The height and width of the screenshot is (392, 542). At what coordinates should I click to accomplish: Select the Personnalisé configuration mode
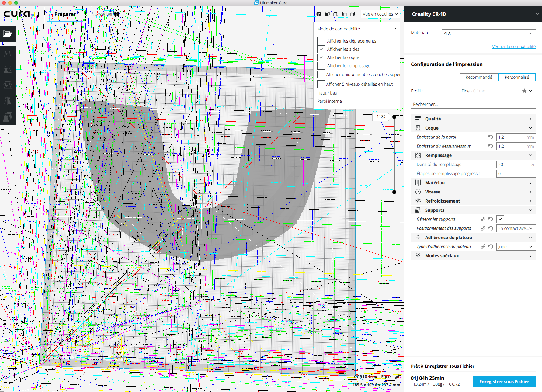(517, 77)
